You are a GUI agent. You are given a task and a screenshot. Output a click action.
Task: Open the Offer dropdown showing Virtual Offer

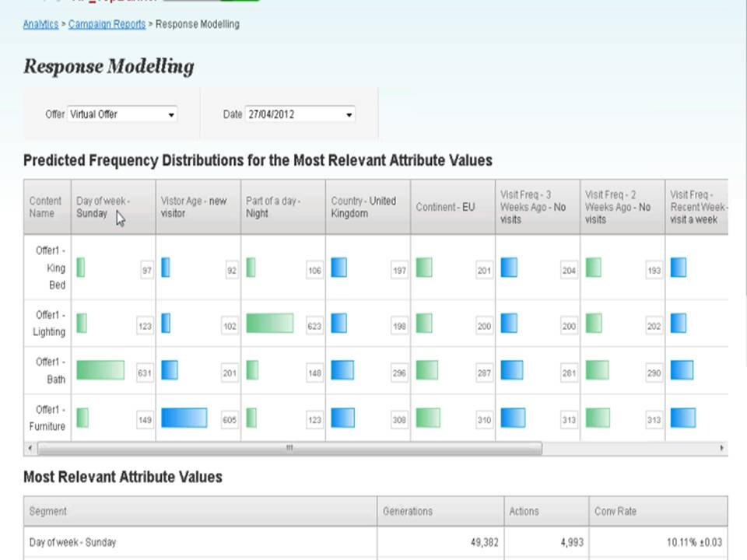(122, 114)
